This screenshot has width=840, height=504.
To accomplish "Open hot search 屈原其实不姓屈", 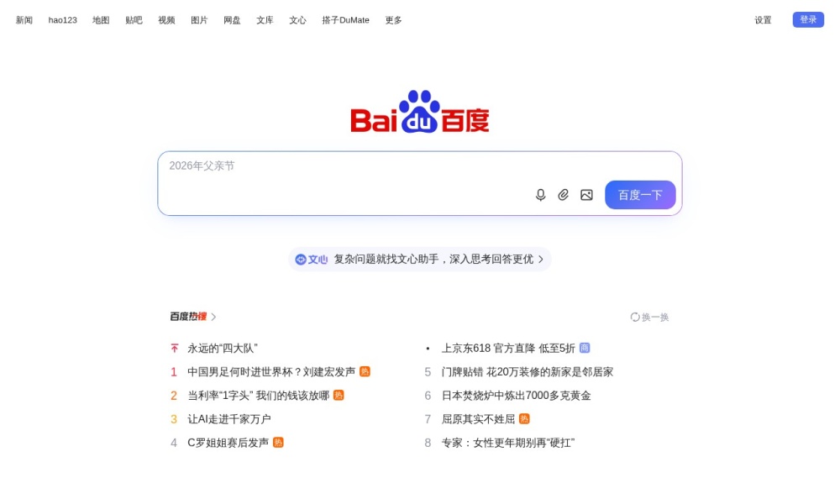I will coord(479,419).
